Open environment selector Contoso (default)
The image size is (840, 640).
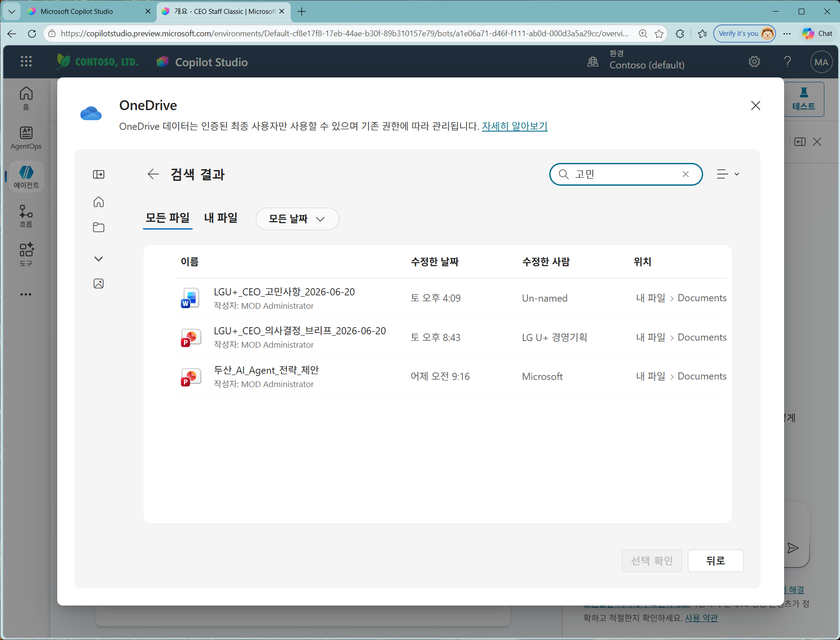(636, 60)
